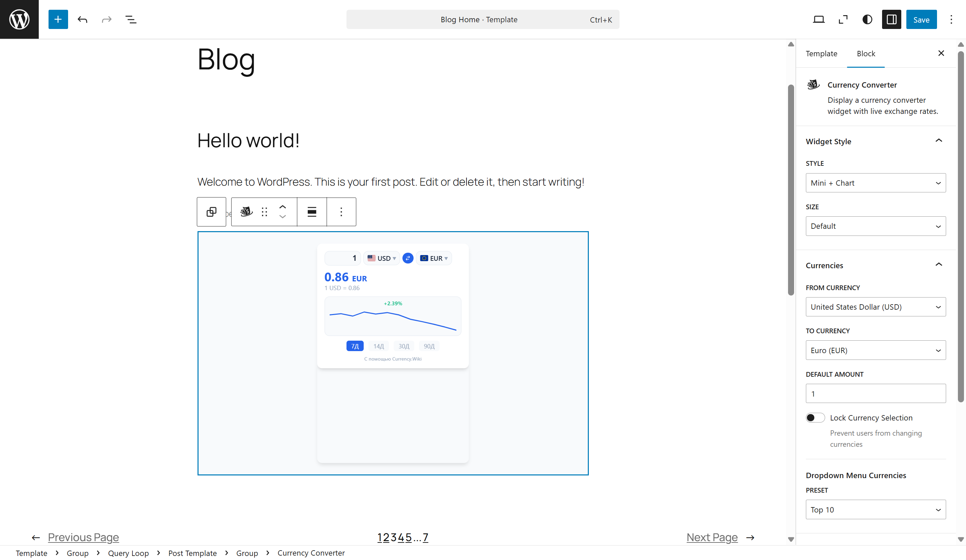Image resolution: width=966 pixels, height=560 pixels.
Task: Open the Style dropdown showing Mini + Chart
Action: 876,183
